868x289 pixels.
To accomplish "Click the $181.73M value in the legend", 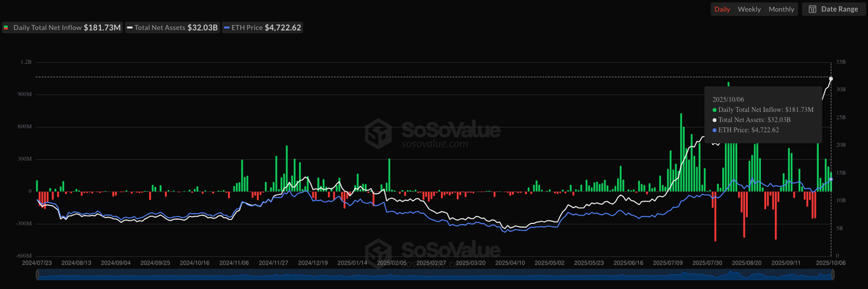I will [102, 28].
